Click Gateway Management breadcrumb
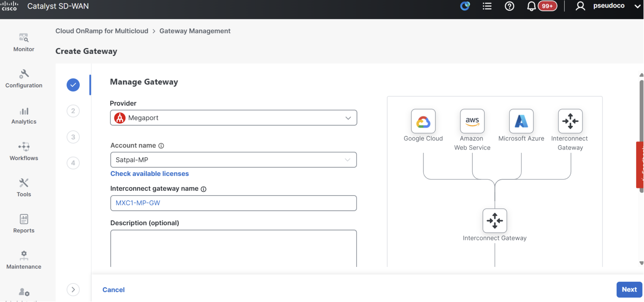 195,31
